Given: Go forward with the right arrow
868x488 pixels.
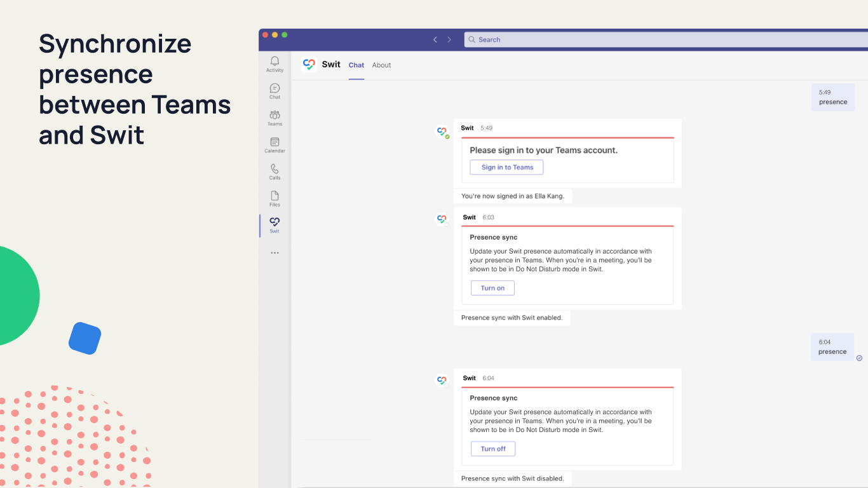Looking at the screenshot, I should pos(449,39).
